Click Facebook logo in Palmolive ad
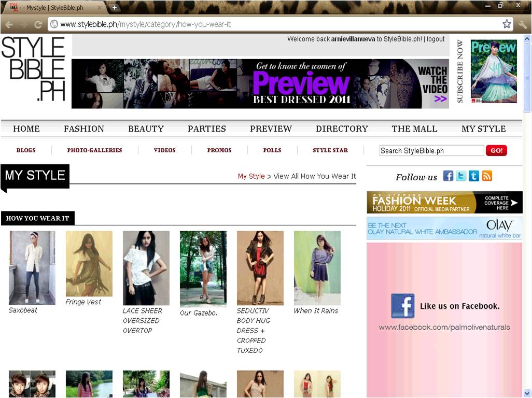Viewport: 532px width, 398px height. 403,305
